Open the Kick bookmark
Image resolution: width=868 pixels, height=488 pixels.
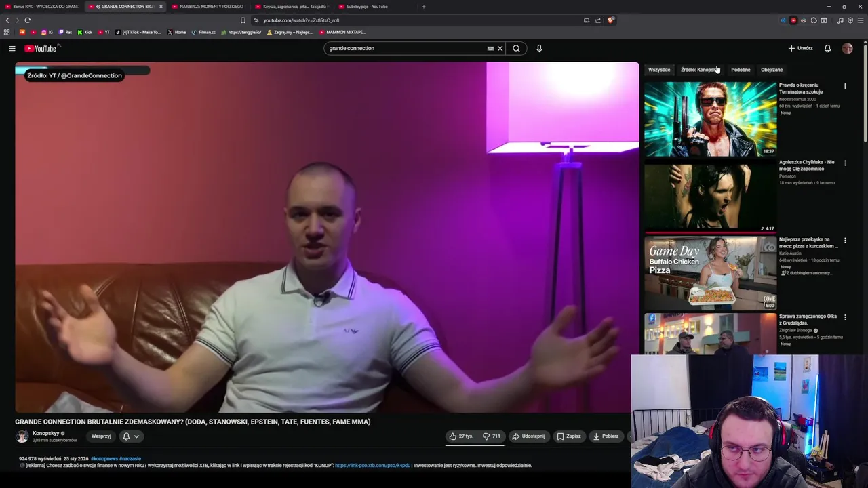(85, 32)
